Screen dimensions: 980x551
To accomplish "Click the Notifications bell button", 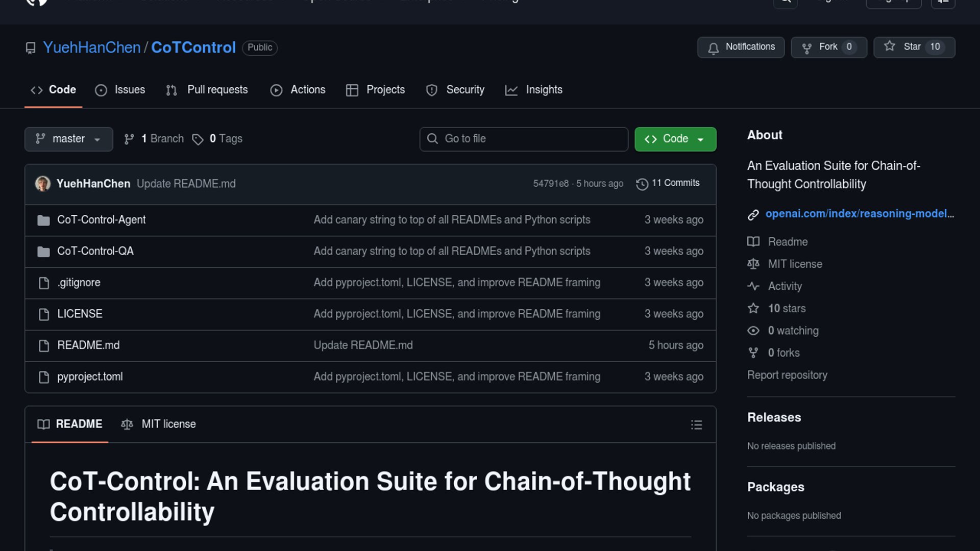I will 741,47.
